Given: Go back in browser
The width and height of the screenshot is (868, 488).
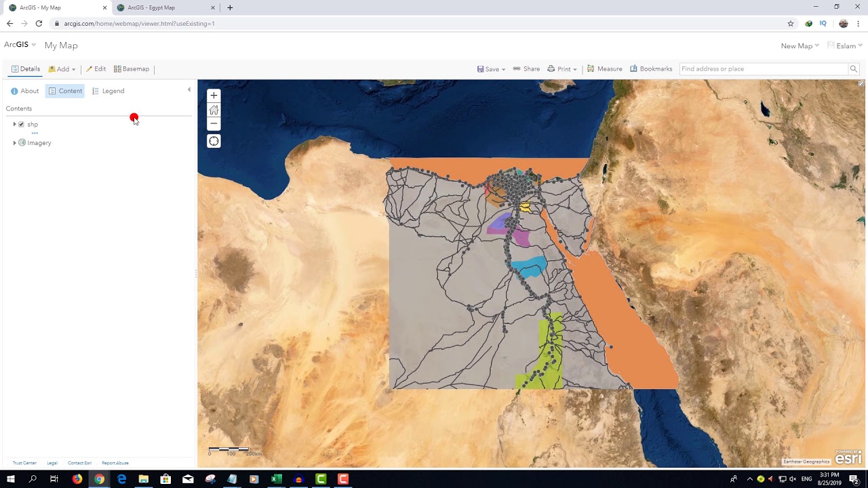Looking at the screenshot, I should (x=9, y=23).
